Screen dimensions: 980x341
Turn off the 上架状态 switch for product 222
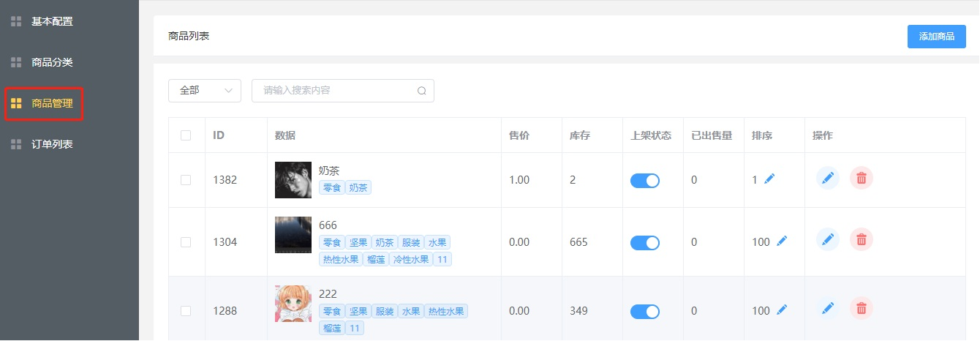645,312
